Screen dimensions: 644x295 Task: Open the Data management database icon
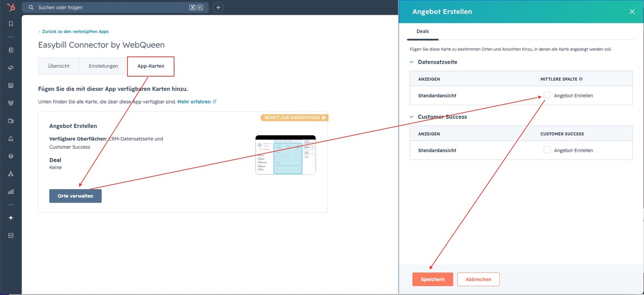pyautogui.click(x=11, y=156)
